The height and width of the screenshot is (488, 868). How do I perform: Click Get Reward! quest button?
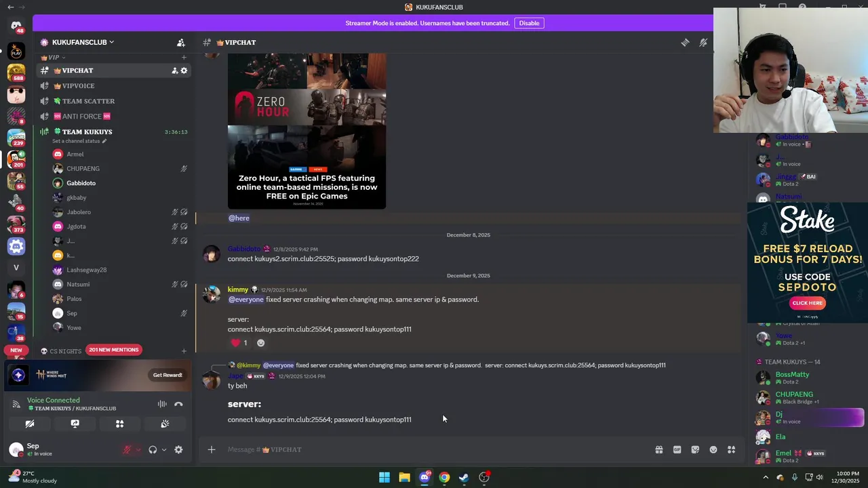pyautogui.click(x=167, y=375)
